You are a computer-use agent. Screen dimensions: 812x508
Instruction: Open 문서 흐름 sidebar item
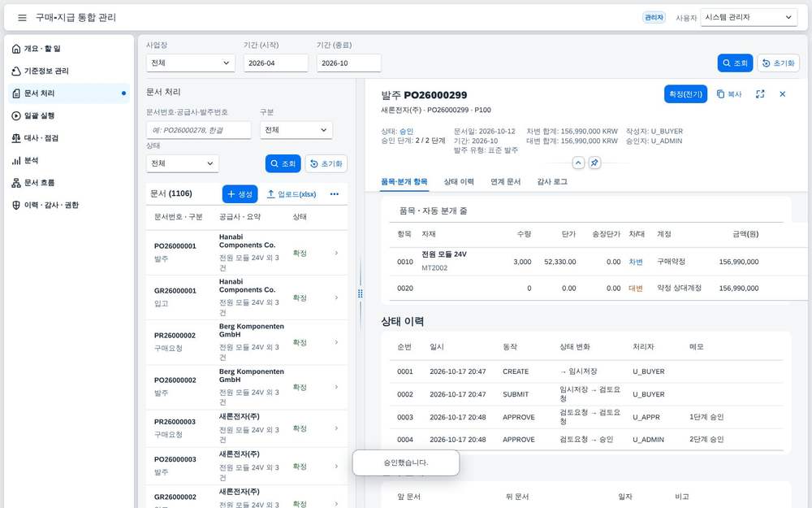(x=69, y=182)
